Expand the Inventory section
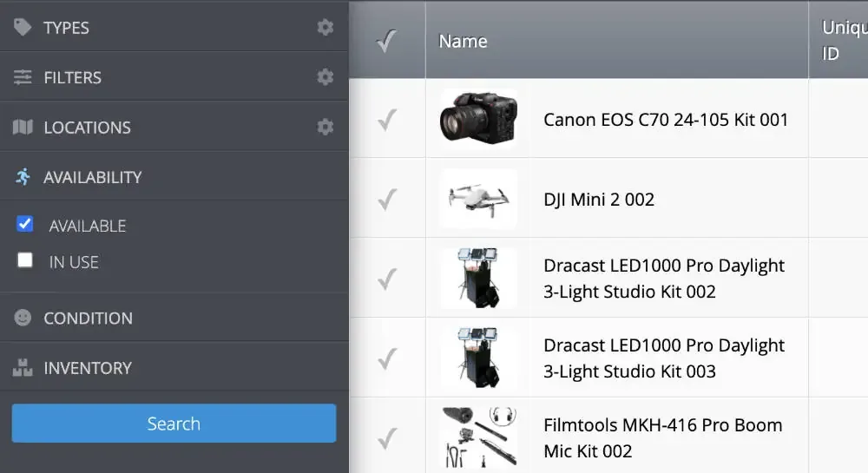The width and height of the screenshot is (868, 473). [88, 368]
